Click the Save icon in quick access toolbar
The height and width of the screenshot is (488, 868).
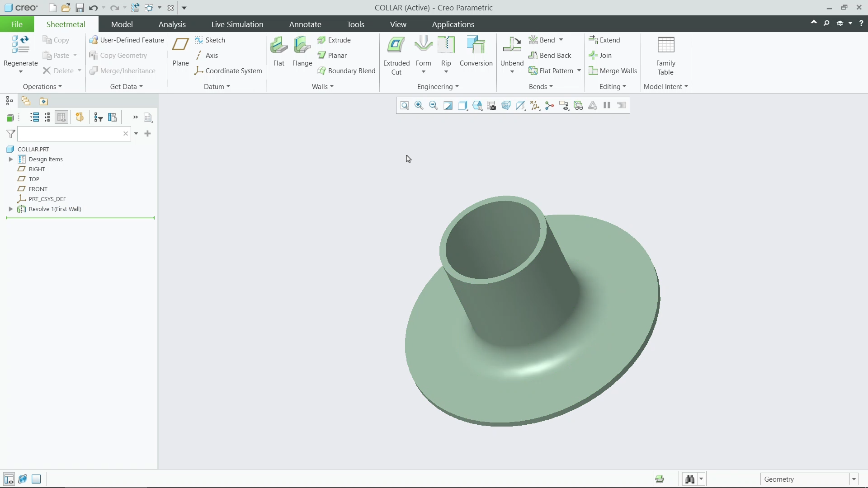pyautogui.click(x=80, y=8)
